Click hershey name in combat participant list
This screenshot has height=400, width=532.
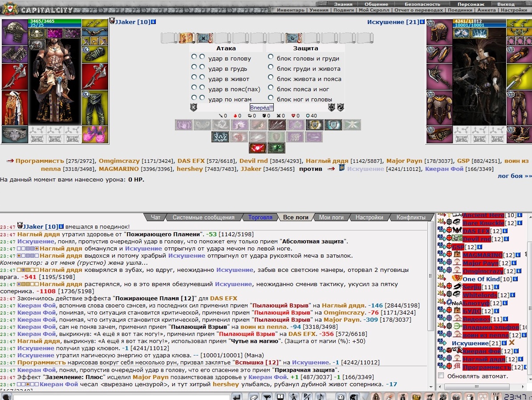click(x=189, y=169)
